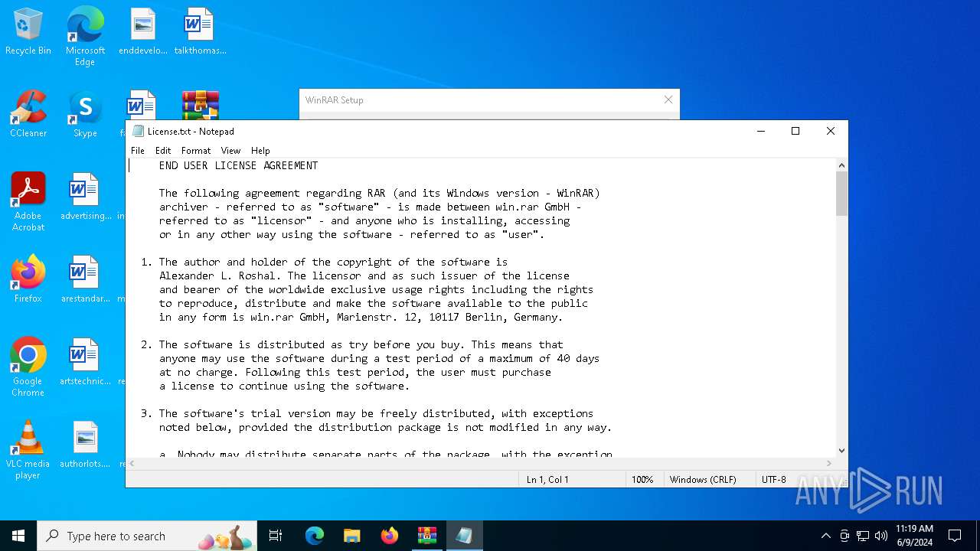The image size is (980, 551).
Task: Switch to WinRAR taskbar button
Action: pyautogui.click(x=426, y=536)
